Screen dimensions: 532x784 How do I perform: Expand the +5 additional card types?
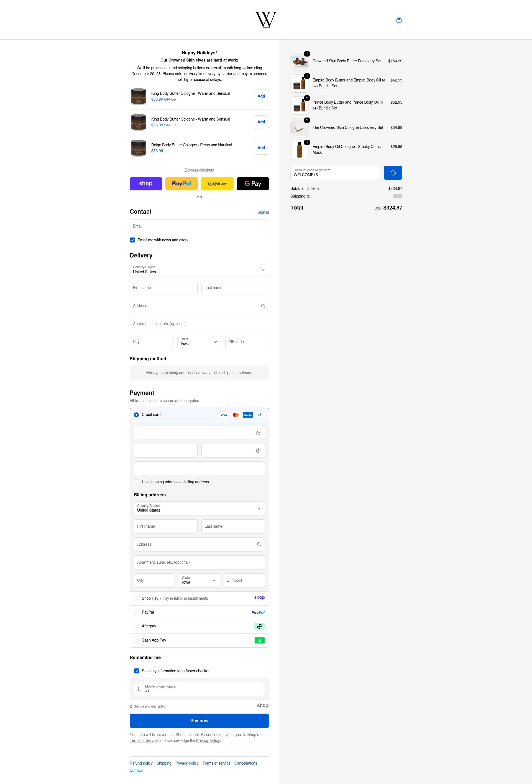[259, 415]
